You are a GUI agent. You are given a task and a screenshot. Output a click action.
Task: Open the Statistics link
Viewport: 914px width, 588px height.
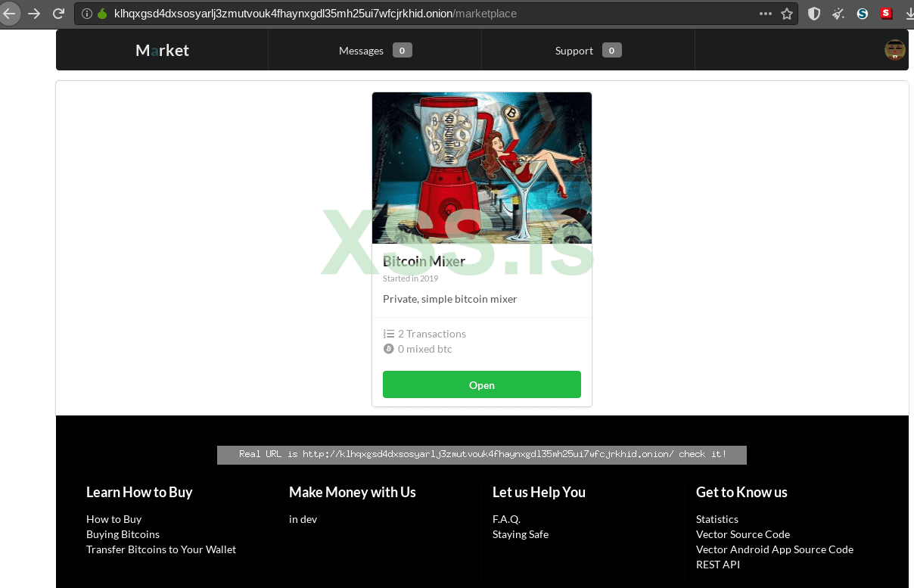pos(717,519)
